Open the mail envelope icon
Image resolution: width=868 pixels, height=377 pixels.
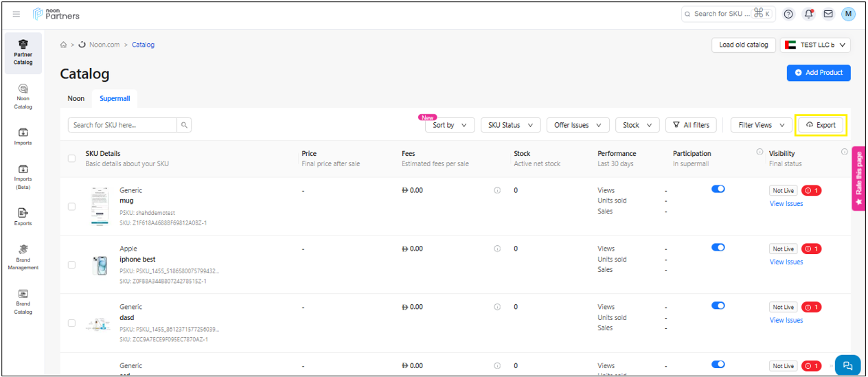coord(828,14)
